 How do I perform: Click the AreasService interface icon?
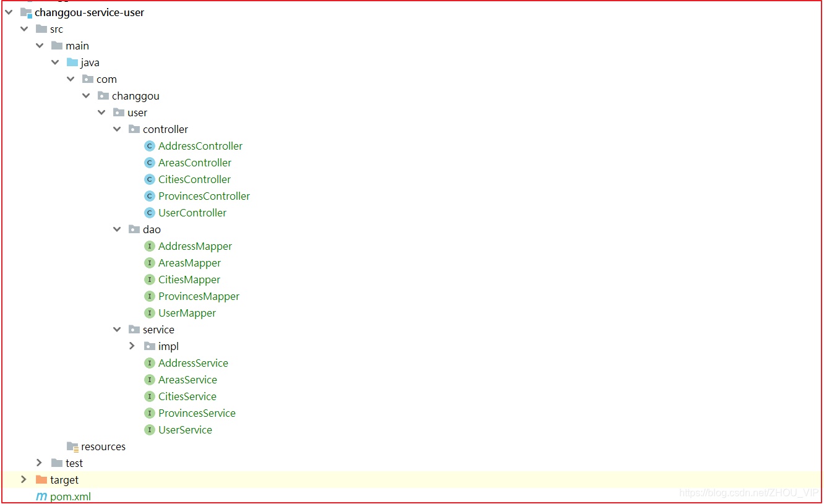click(149, 380)
